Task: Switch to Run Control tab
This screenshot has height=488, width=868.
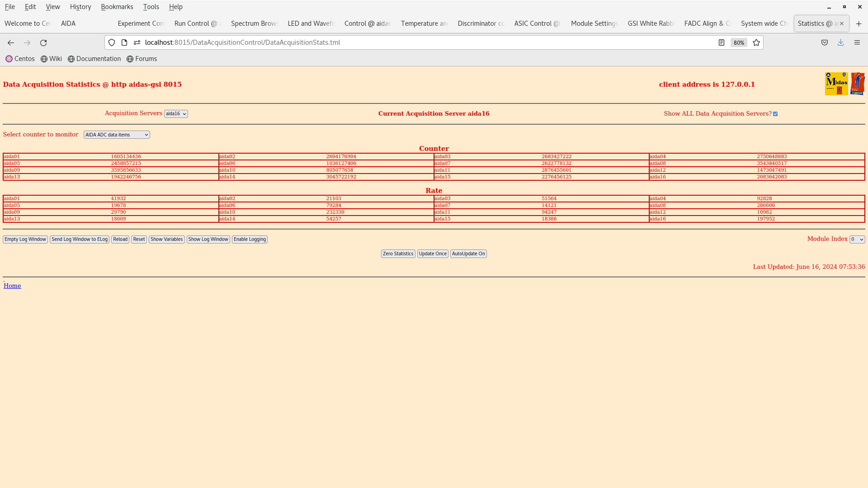Action: [x=197, y=23]
